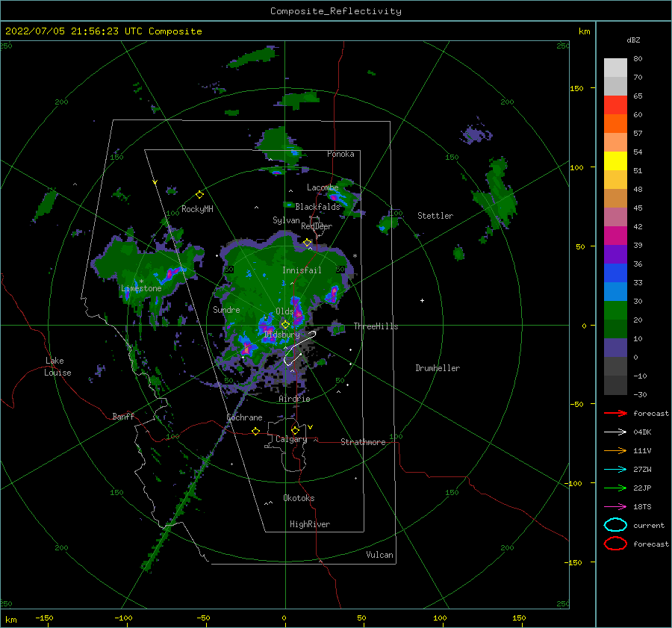Select the cyan 27ZW arrow legend icon
The width and height of the screenshot is (672, 628).
click(615, 470)
